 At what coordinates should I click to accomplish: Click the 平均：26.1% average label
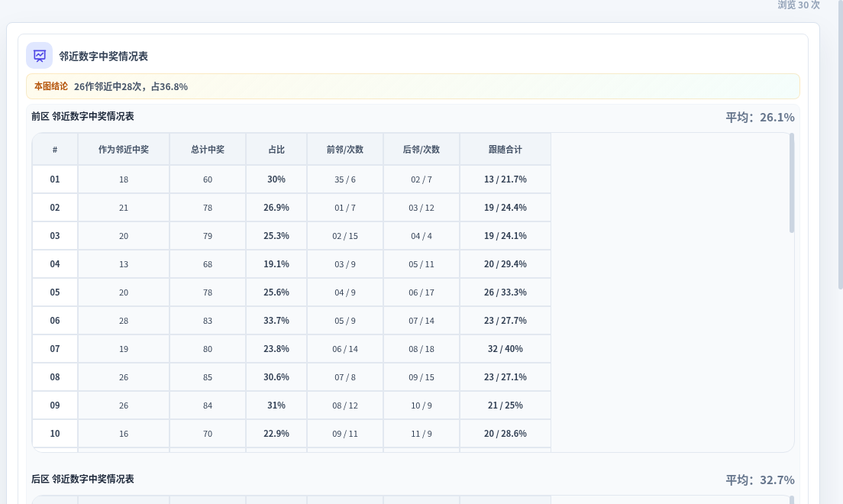(x=760, y=117)
